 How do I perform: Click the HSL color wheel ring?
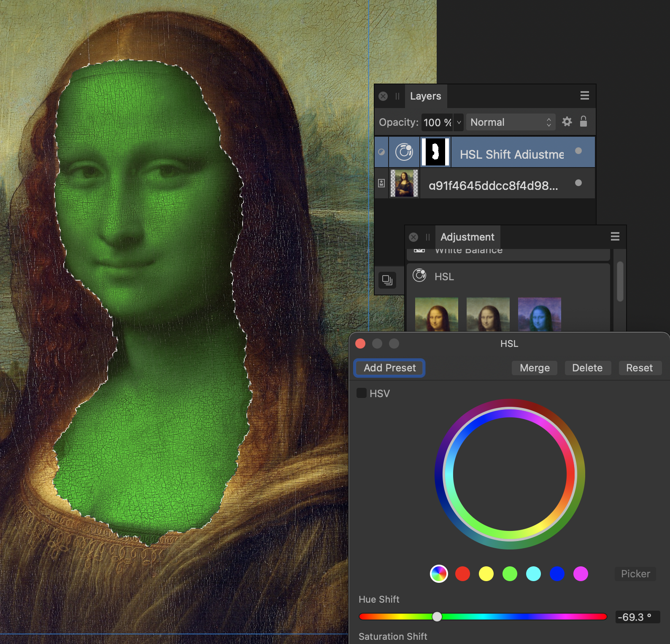click(x=510, y=474)
